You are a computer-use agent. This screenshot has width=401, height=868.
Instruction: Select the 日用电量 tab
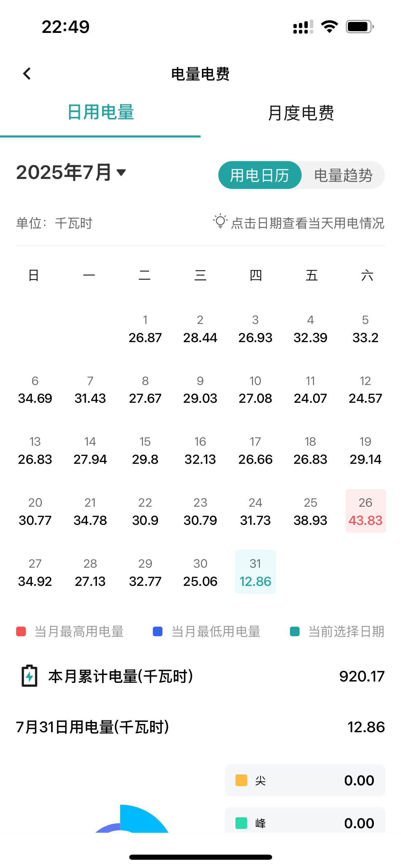100,112
